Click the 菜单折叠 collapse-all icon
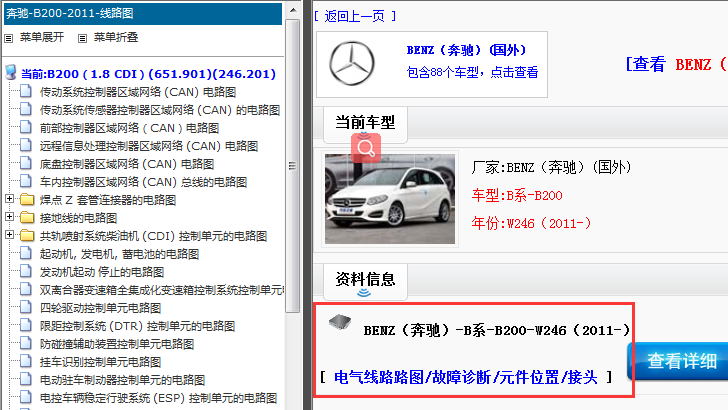This screenshot has height=410, width=728. 82,38
